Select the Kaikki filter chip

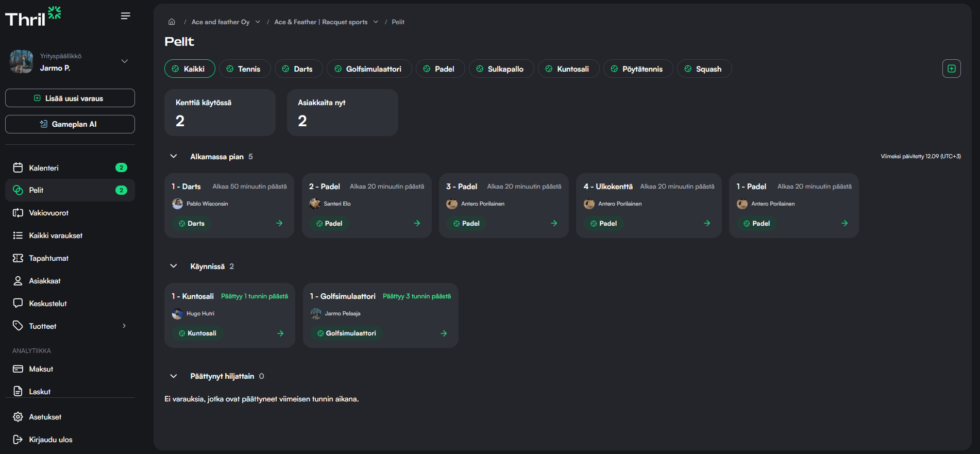point(189,69)
